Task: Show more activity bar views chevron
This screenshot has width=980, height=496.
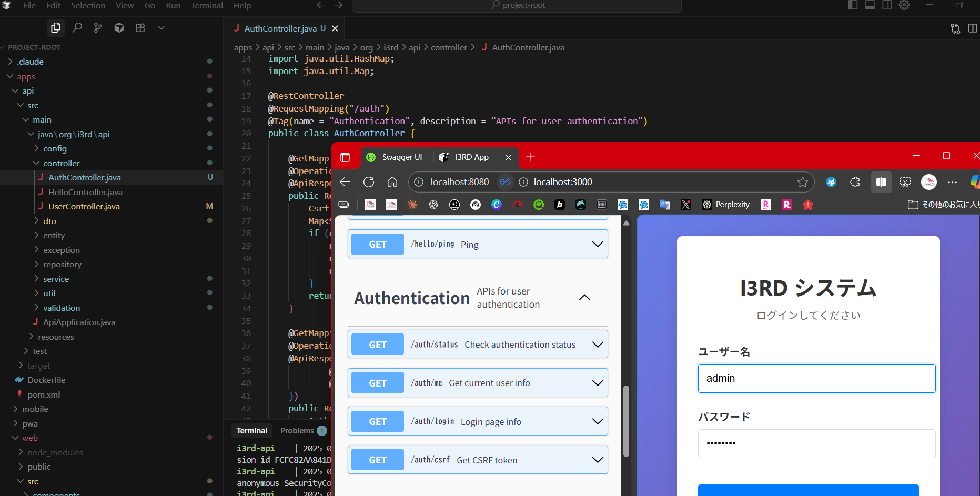Action: (161, 28)
